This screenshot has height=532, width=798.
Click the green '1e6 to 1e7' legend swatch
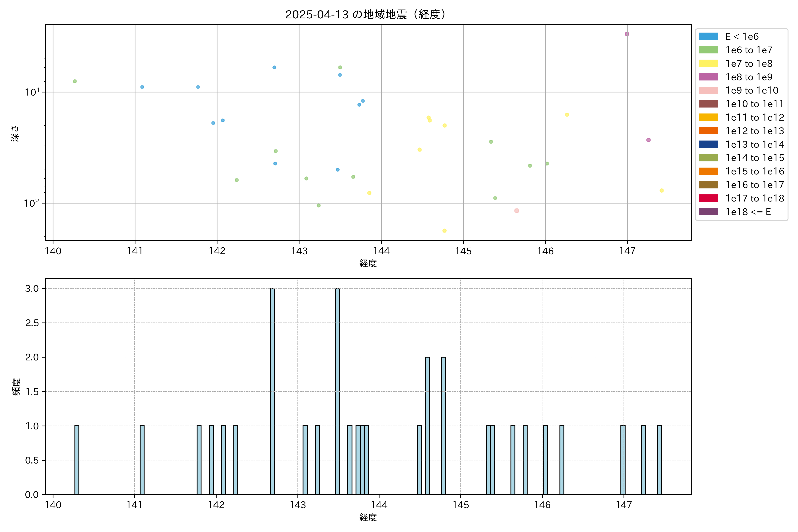[708, 50]
